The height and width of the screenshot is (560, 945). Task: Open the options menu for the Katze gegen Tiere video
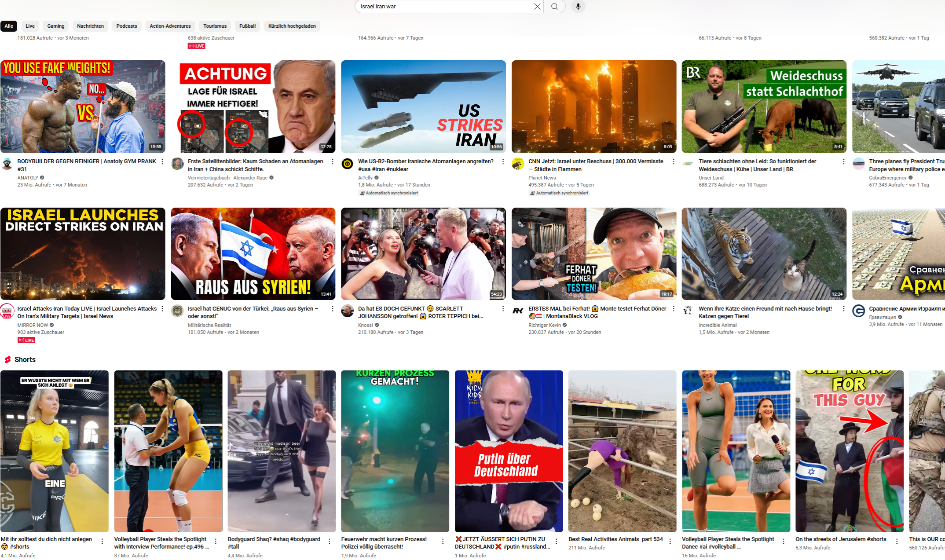click(x=843, y=309)
